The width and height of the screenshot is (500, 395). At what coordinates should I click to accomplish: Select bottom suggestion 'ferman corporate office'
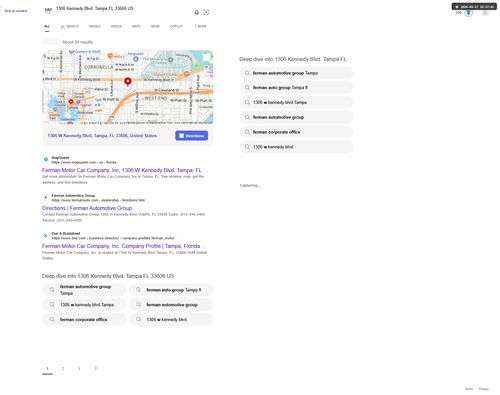[x=84, y=319]
